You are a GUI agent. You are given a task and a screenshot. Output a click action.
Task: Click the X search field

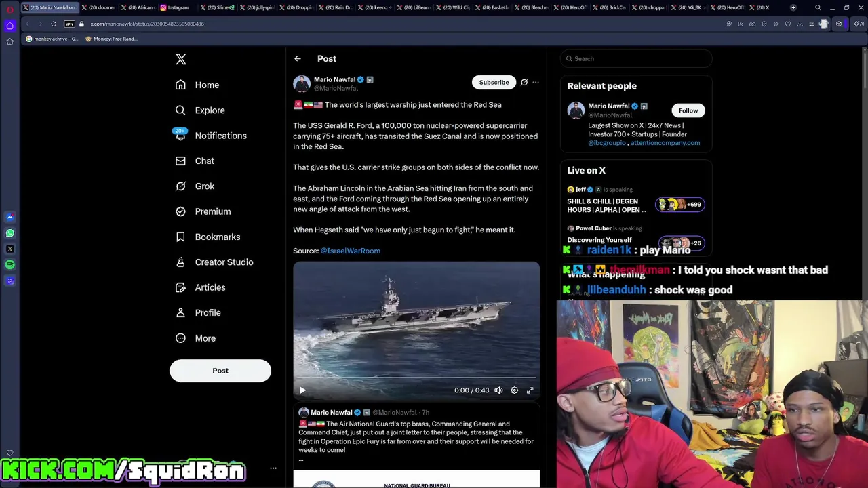tap(636, 59)
